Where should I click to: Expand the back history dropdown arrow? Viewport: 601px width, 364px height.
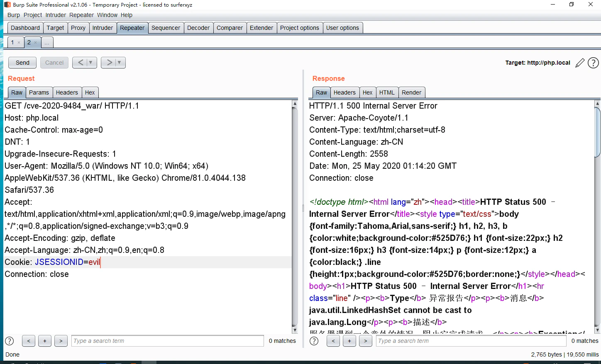(x=91, y=63)
